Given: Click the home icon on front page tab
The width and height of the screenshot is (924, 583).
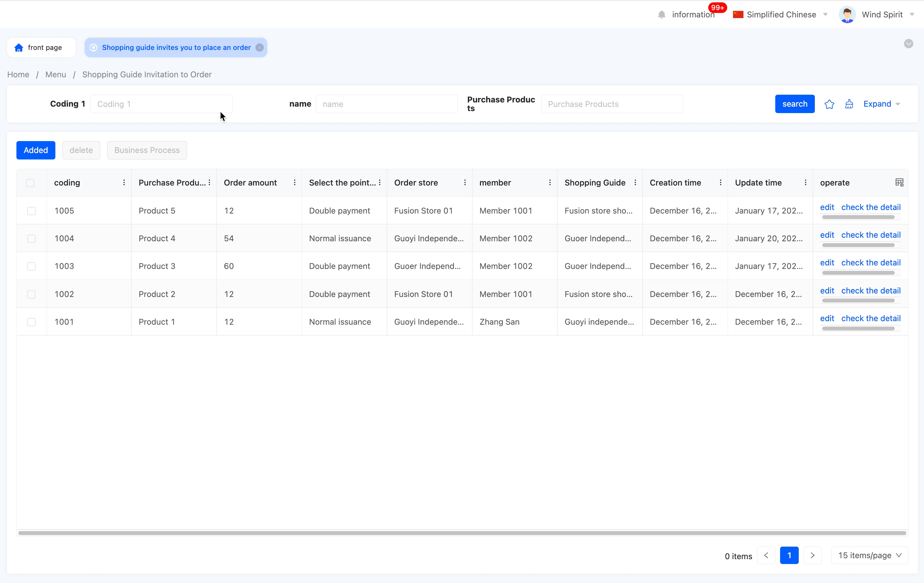Looking at the screenshot, I should tap(18, 48).
